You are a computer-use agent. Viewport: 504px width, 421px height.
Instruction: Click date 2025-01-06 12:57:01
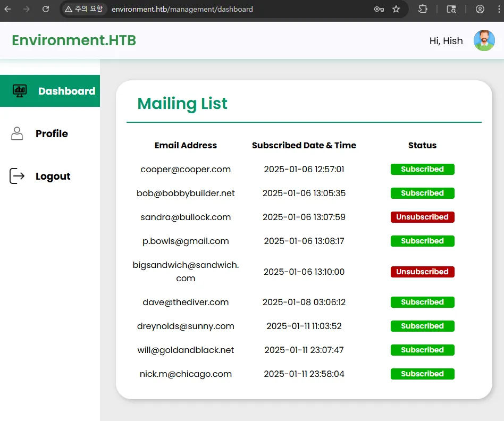coord(304,170)
